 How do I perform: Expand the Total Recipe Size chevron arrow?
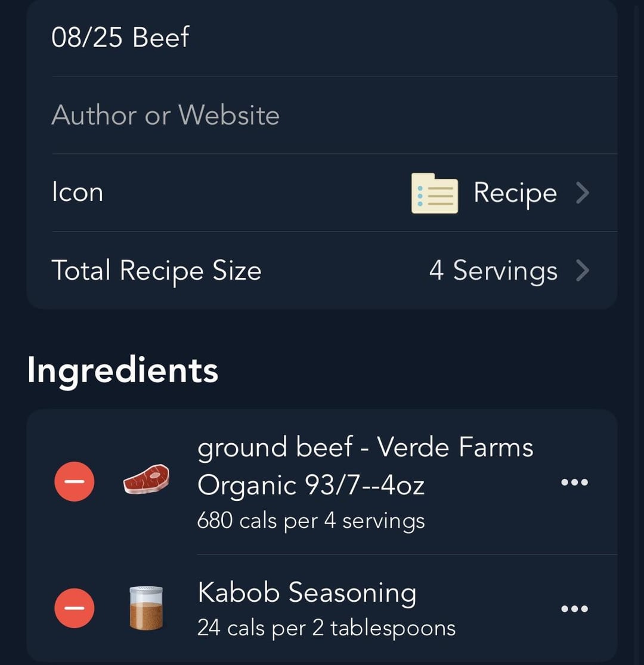pos(583,271)
